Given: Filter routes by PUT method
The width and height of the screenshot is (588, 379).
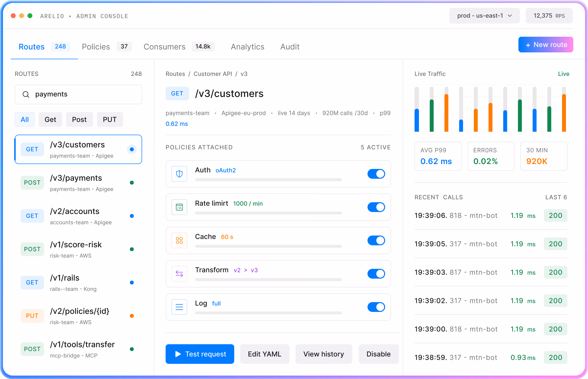Looking at the screenshot, I should point(110,120).
